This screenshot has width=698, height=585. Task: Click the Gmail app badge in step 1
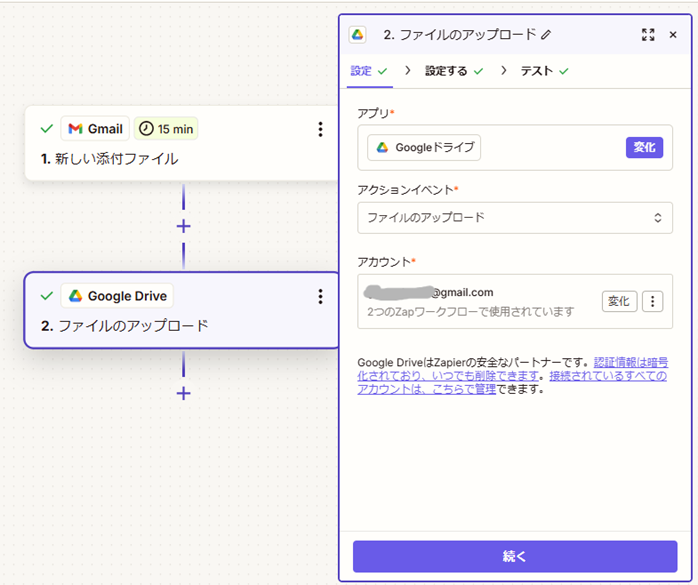point(95,129)
